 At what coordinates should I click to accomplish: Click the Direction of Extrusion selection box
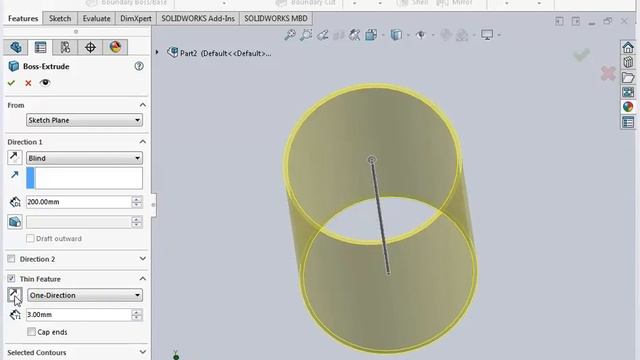[84, 178]
